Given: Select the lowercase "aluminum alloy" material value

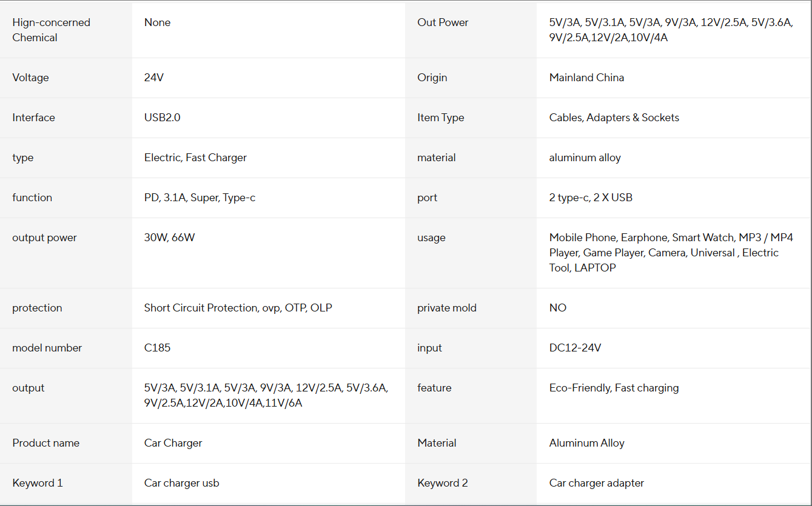Looking at the screenshot, I should [585, 158].
